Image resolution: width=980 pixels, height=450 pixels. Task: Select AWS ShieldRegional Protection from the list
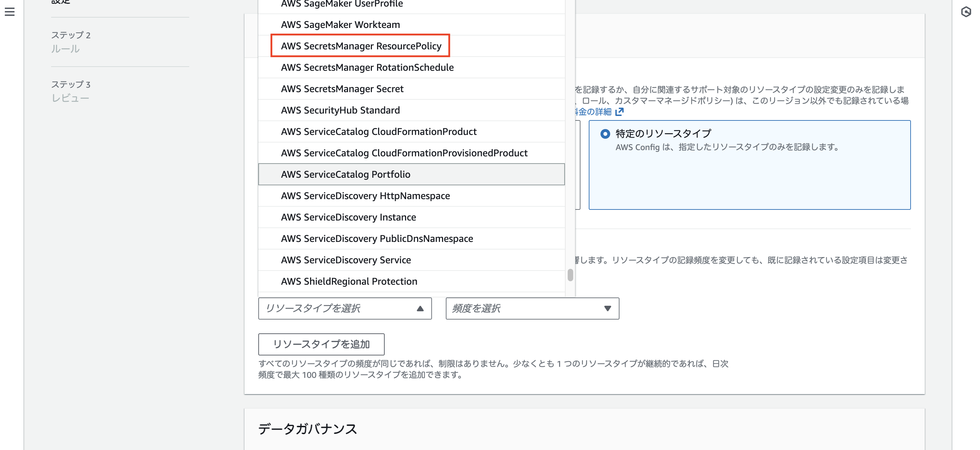(348, 281)
